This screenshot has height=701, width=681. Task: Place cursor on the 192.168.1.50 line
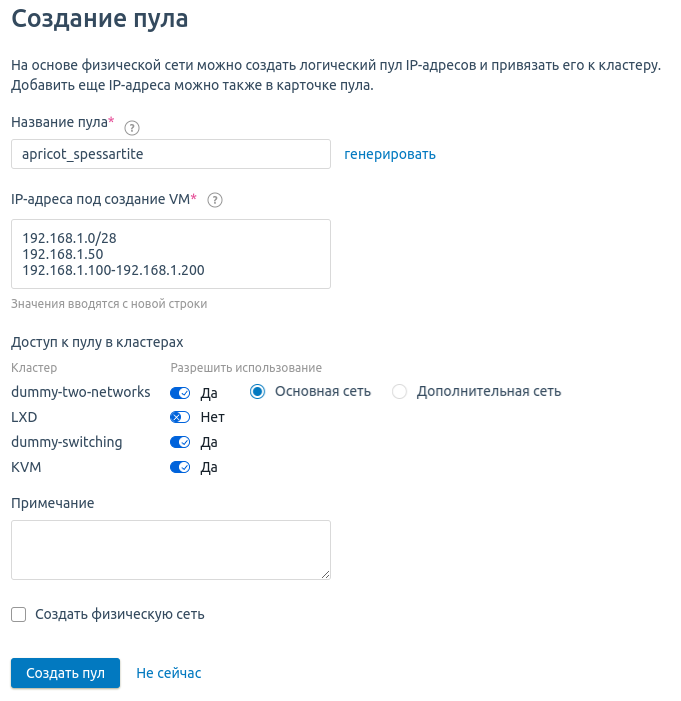63,254
